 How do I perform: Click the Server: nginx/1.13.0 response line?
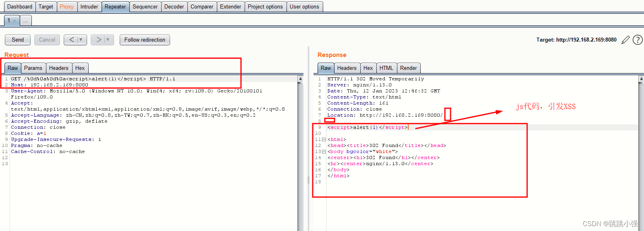point(359,85)
